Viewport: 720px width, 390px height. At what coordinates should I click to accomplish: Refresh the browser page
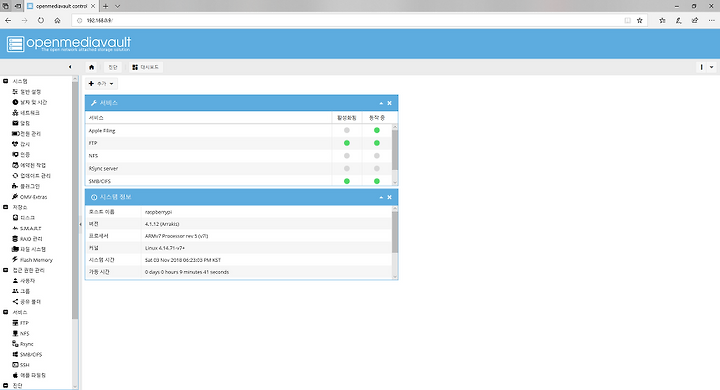(41, 21)
